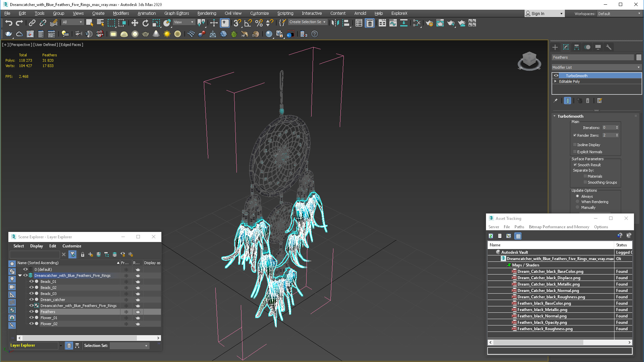Remove modifier with the trash icon
This screenshot has height=362, width=644.
pos(588,101)
